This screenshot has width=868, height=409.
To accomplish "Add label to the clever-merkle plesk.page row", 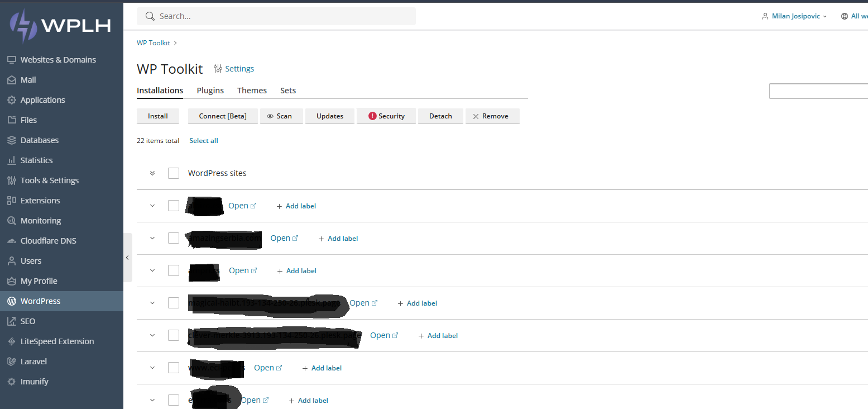I will click(x=438, y=336).
